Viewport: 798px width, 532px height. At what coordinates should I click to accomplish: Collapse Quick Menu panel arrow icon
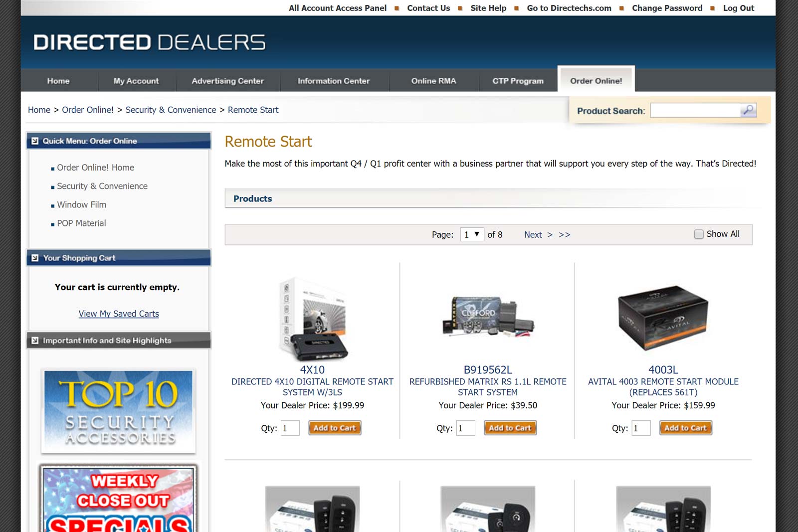click(35, 141)
